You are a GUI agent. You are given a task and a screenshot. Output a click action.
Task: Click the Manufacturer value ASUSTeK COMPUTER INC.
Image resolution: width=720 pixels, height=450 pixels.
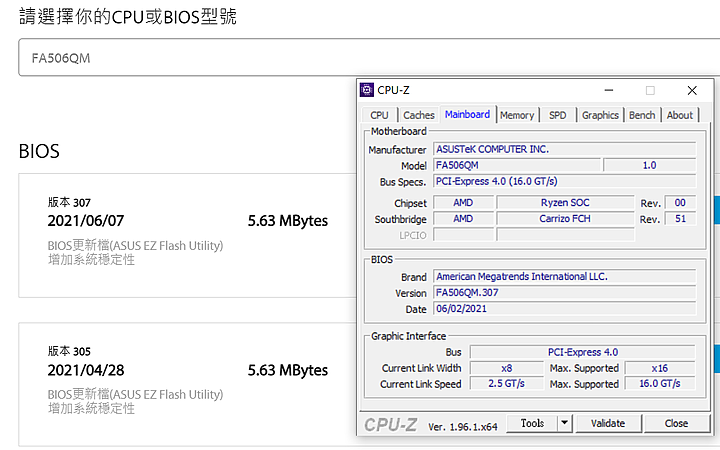coord(564,149)
